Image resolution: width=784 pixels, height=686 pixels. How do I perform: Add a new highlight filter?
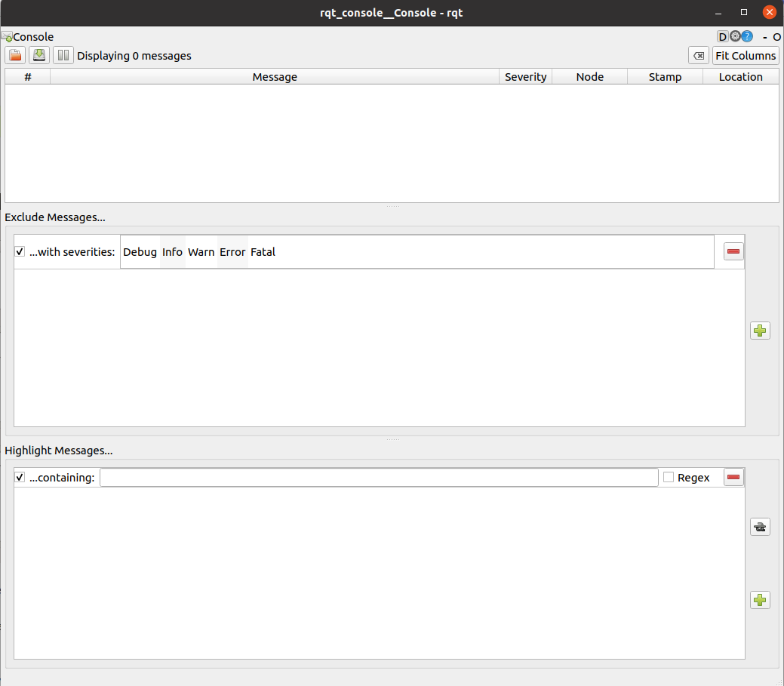760,600
